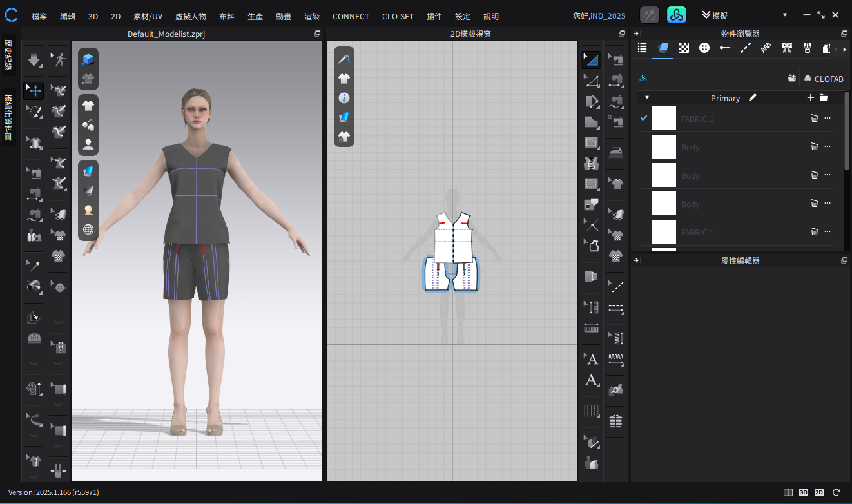Select the large 'A' text annotation tool
This screenshot has height=504, width=852.
pos(591,380)
